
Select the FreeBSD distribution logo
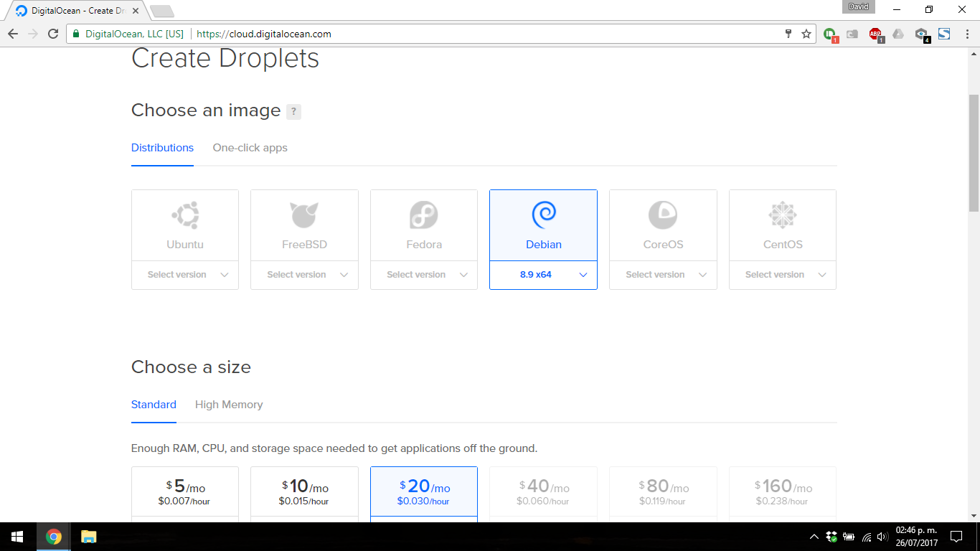pyautogui.click(x=304, y=215)
